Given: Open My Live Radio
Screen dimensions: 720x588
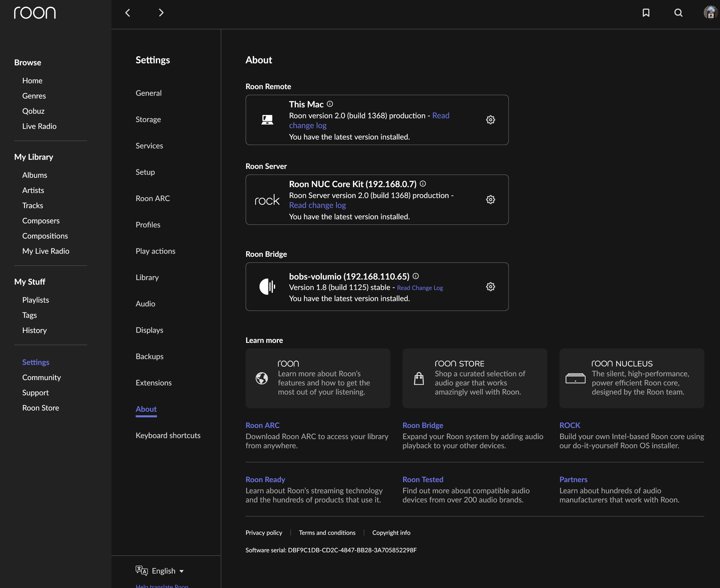Looking at the screenshot, I should point(46,251).
